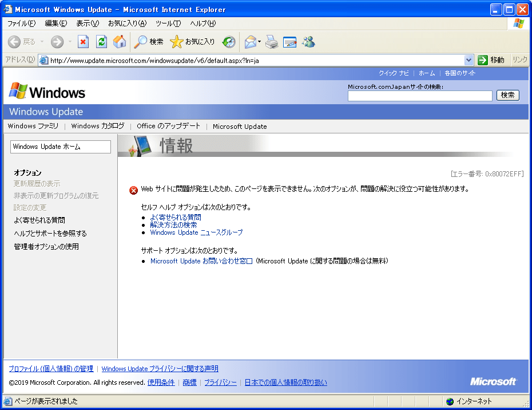Open the お気に入り(A) menu

click(127, 23)
